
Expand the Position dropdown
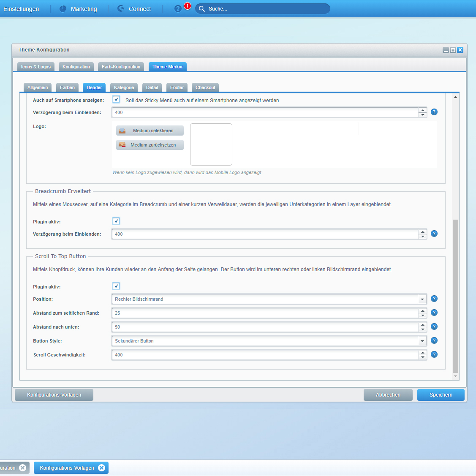tap(422, 299)
